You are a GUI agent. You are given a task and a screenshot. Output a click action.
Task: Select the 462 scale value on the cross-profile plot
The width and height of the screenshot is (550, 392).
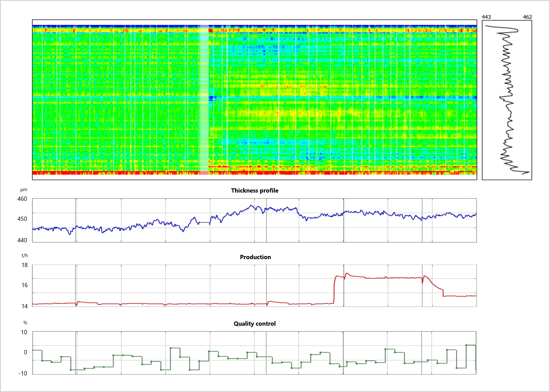point(528,17)
